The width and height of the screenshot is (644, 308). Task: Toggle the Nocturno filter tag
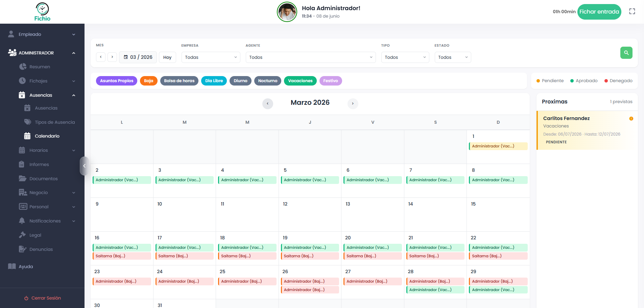click(268, 81)
